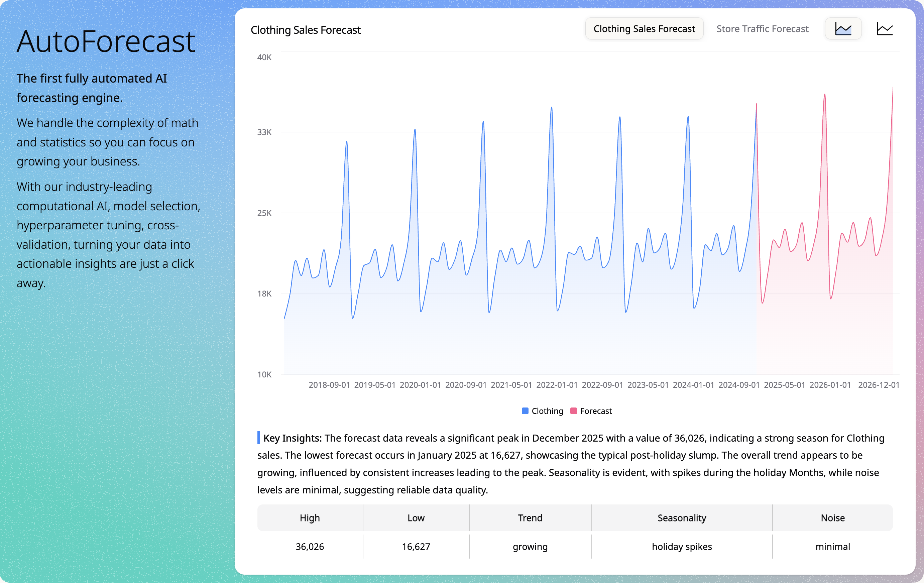
Task: Select the High column header
Action: click(309, 518)
